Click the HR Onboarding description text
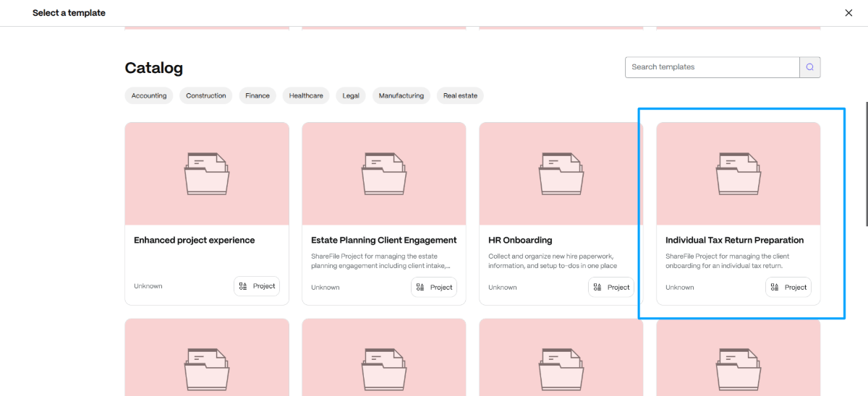The height and width of the screenshot is (396, 868). [x=553, y=261]
